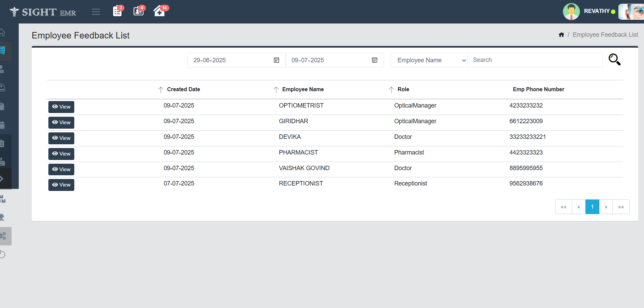
Task: Sort by Role column arrow
Action: [x=391, y=90]
